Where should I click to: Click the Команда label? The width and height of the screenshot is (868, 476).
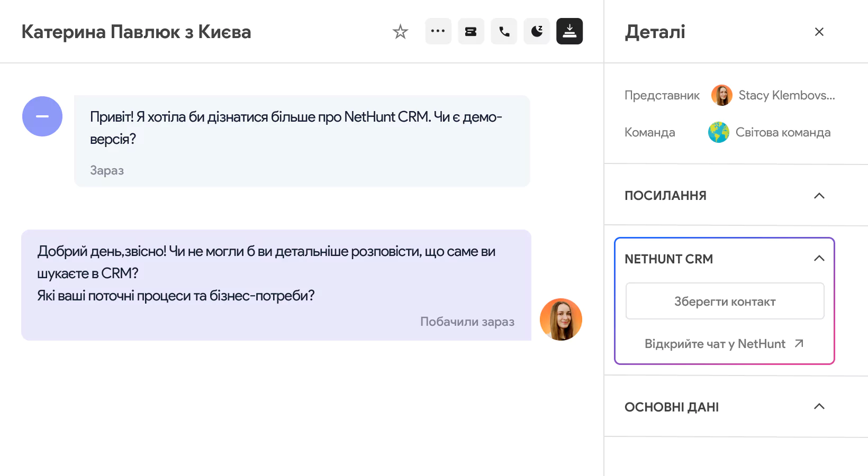click(650, 132)
